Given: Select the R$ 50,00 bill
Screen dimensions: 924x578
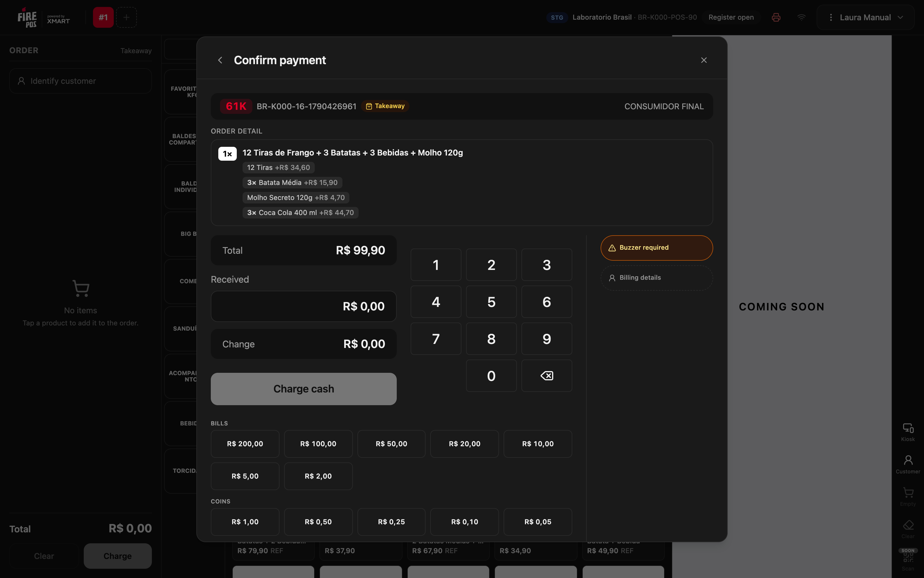Looking at the screenshot, I should coord(391,444).
